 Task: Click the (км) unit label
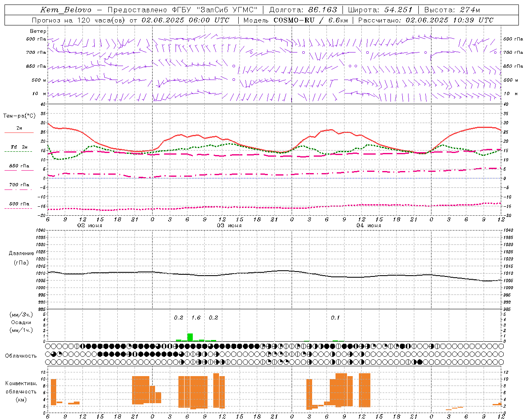(21, 399)
